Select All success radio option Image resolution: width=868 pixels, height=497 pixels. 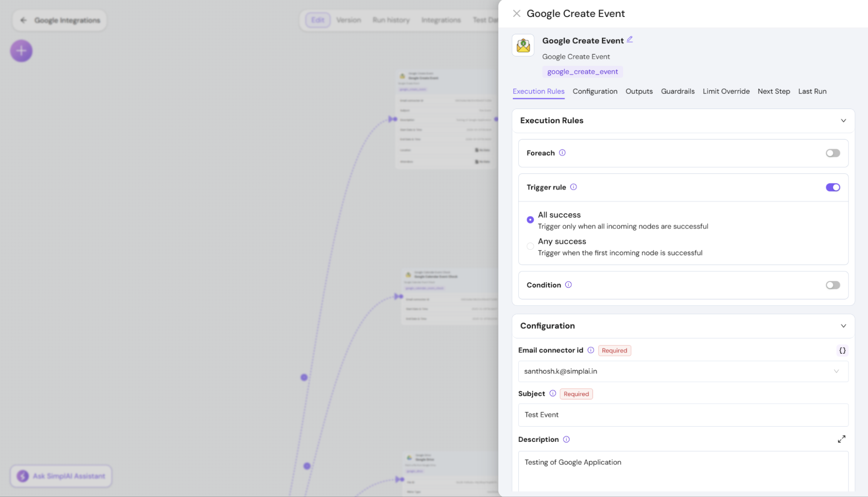[530, 220]
